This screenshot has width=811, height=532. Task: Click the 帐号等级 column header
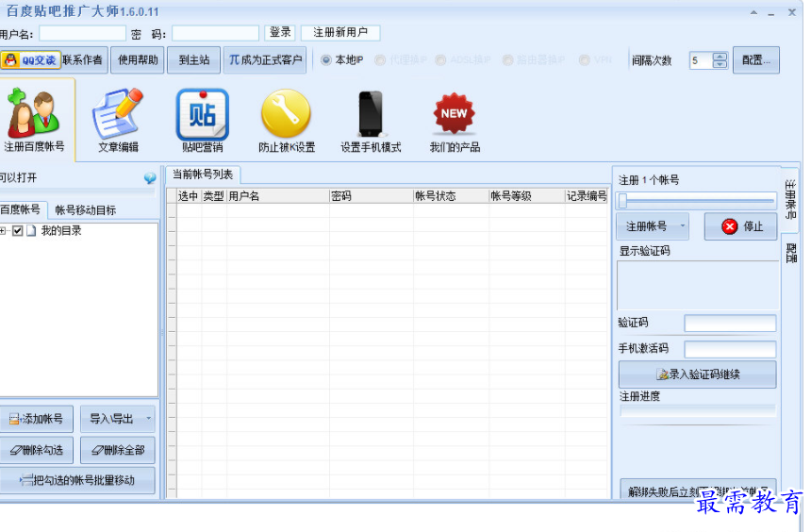526,196
